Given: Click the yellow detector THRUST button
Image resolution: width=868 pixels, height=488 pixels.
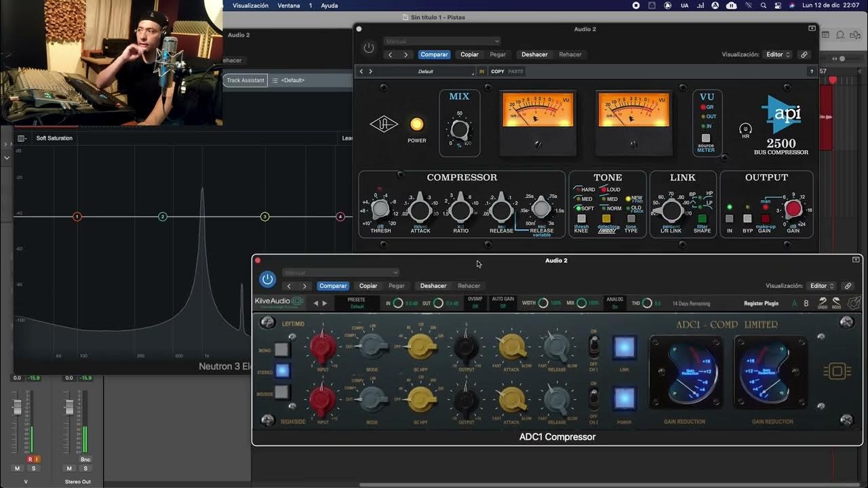Looking at the screenshot, I should pos(606,219).
